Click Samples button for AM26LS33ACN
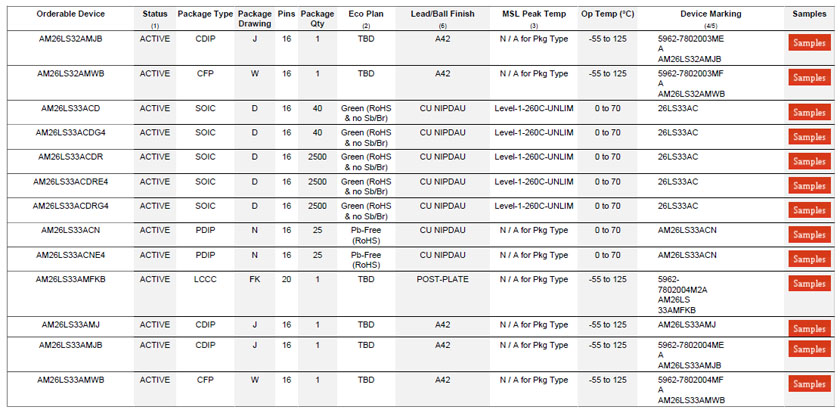840x416 pixels. click(809, 235)
